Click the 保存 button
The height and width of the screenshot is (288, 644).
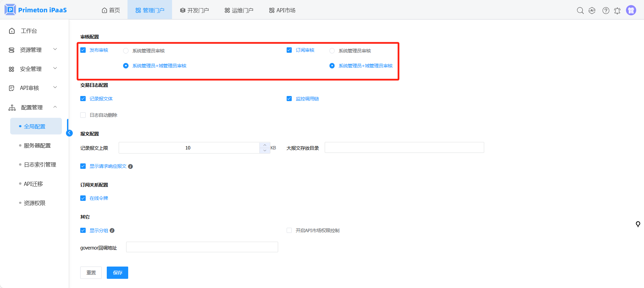point(117,273)
